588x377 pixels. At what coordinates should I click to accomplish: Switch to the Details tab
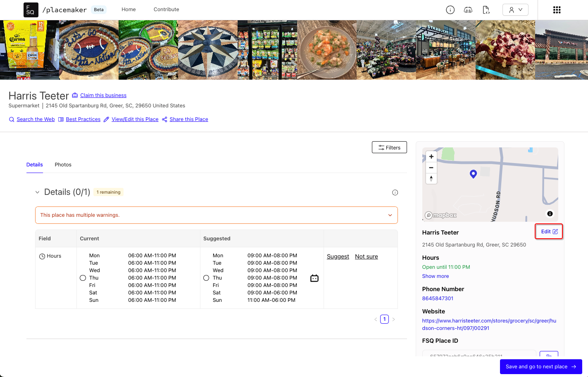(35, 165)
